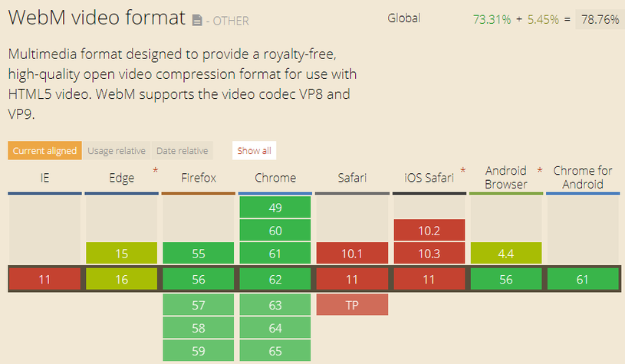Click the Chrome for Android 61 cell
The width and height of the screenshot is (625, 364).
pos(582,280)
